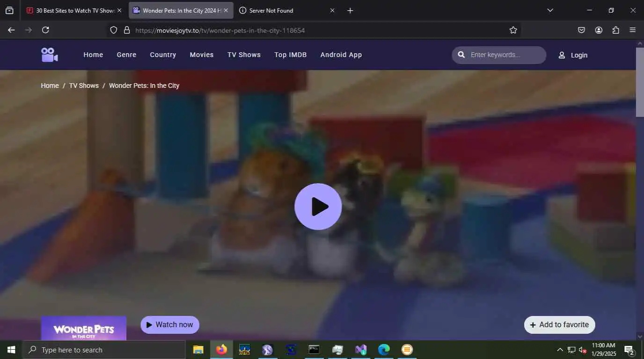Click the page vertical scrollbar thumb
The image size is (644, 359).
coord(640,82)
